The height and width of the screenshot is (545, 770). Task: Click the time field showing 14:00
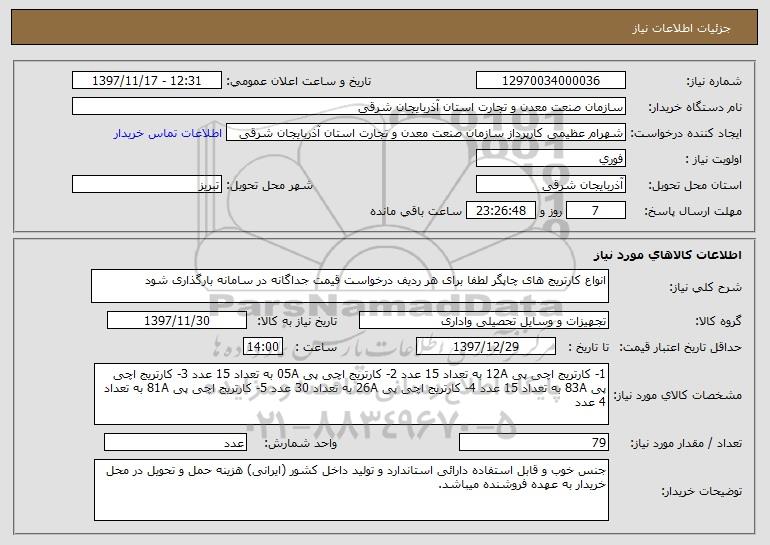pyautogui.click(x=263, y=347)
